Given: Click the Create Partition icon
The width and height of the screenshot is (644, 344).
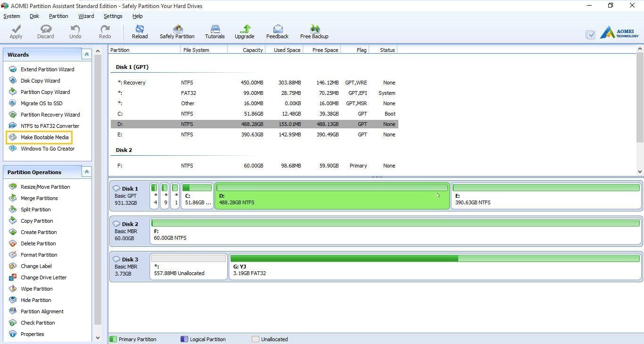Looking at the screenshot, I should [13, 232].
